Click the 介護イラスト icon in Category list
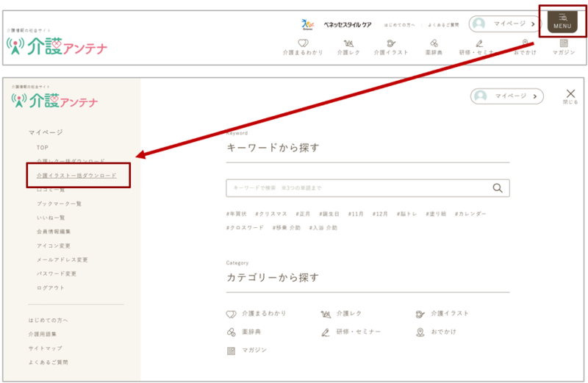The image size is (588, 383). 420,313
